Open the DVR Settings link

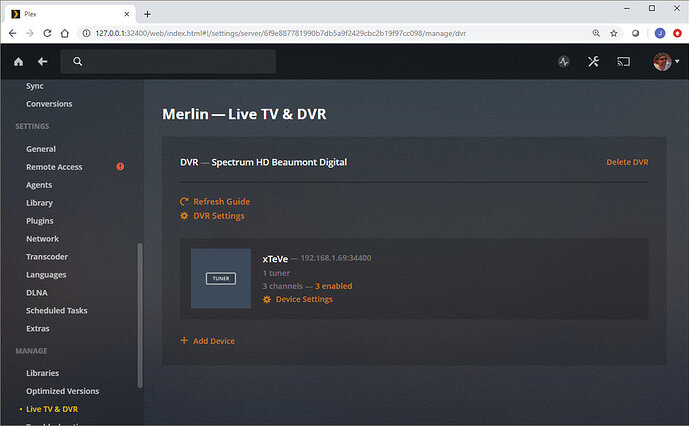(219, 216)
